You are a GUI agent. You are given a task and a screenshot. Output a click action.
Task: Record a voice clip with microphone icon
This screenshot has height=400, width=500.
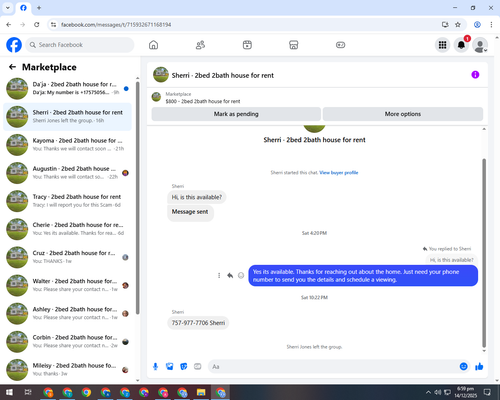(x=155, y=367)
